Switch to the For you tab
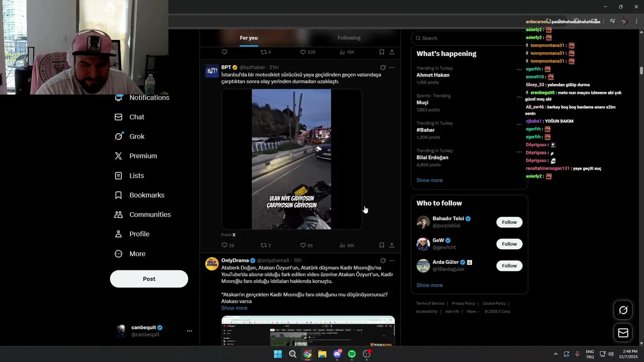644x362 pixels. click(249, 38)
